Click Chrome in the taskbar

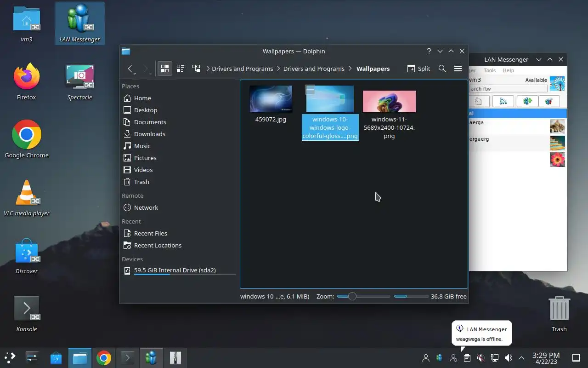pos(104,358)
